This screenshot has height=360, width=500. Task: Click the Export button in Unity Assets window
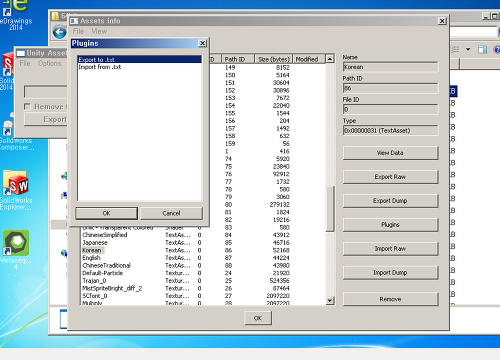[46, 119]
